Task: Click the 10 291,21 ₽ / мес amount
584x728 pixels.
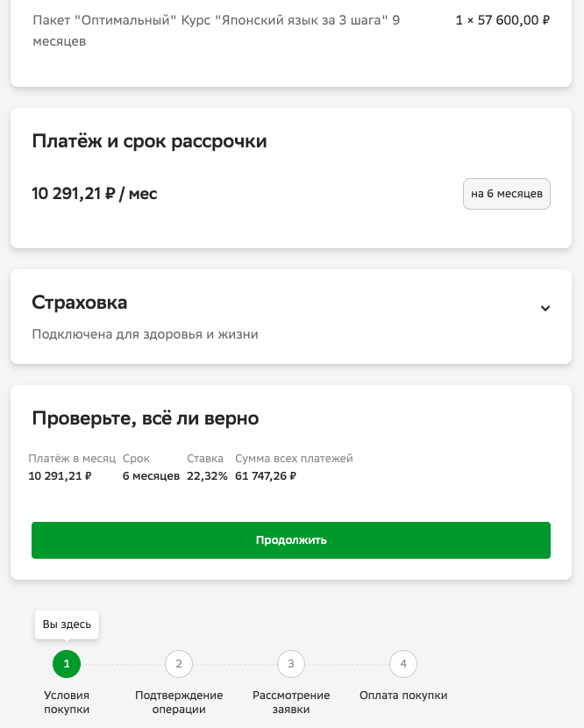Action: coord(95,194)
